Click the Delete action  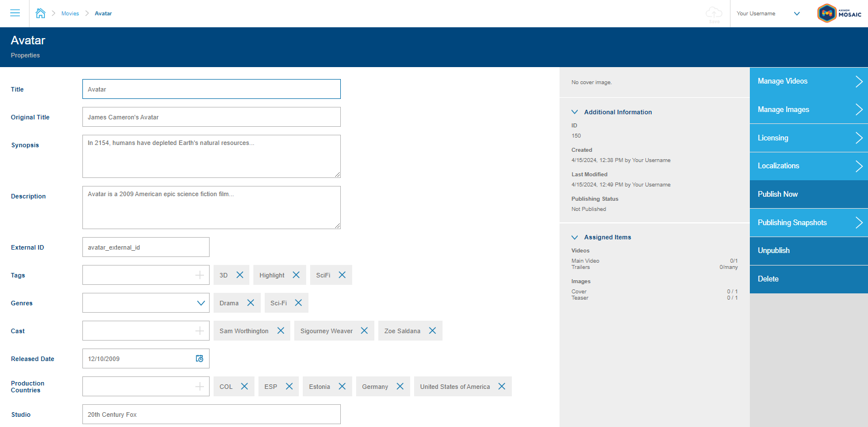click(808, 279)
